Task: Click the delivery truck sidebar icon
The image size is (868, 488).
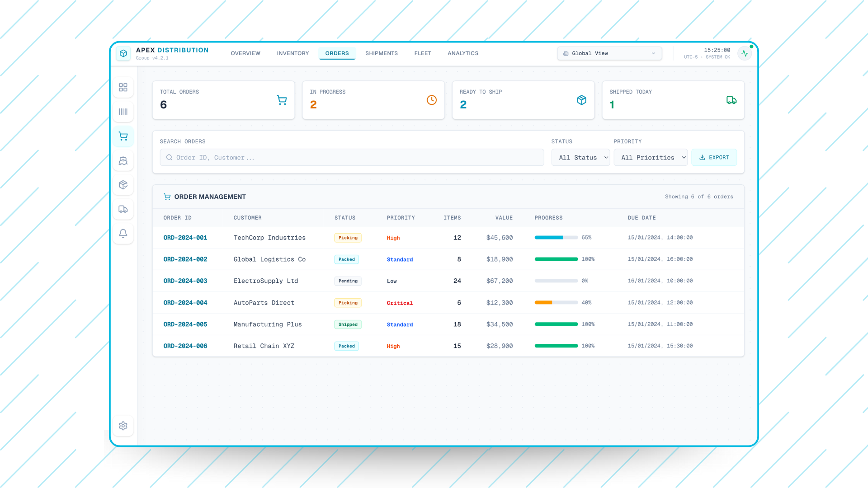Action: coord(123,209)
